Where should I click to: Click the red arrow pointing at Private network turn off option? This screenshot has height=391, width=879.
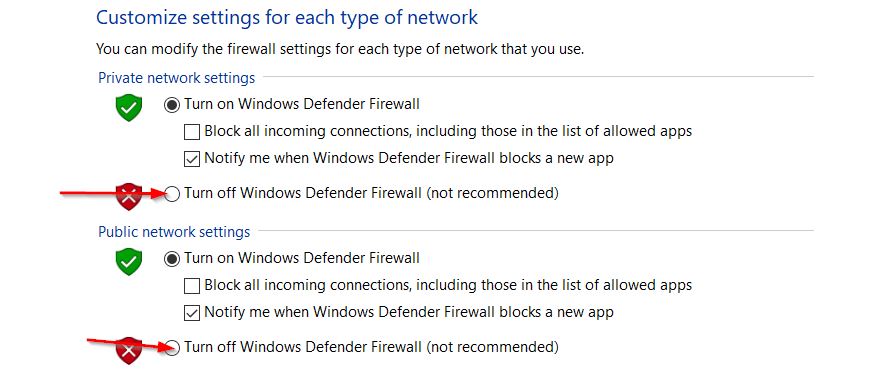(x=112, y=194)
